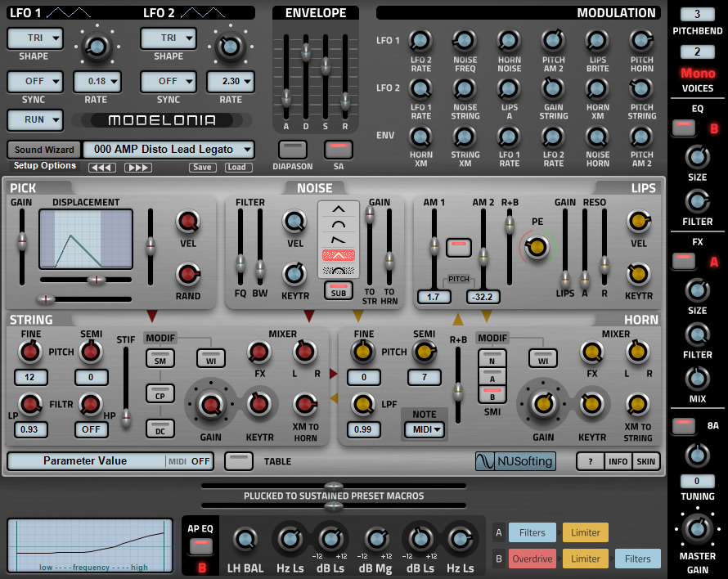Select the bottom dotted noise shape icon
This screenshot has height=579, width=728.
point(339,270)
